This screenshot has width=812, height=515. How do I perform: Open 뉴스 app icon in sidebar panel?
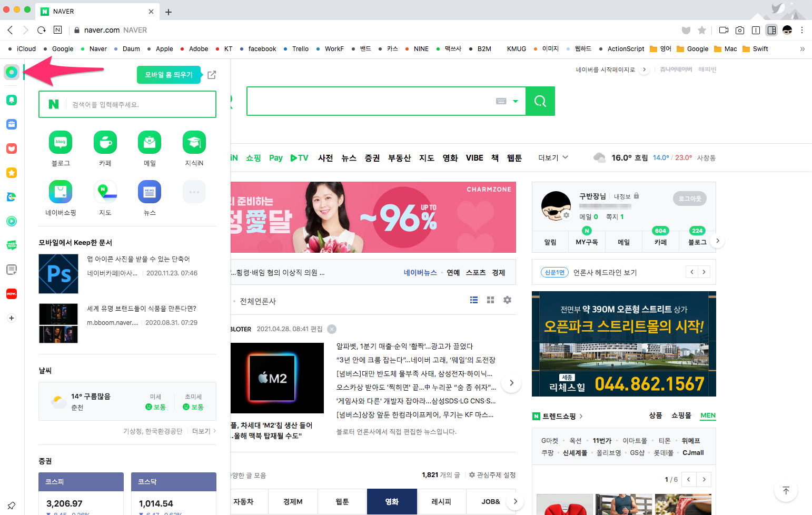coord(150,192)
